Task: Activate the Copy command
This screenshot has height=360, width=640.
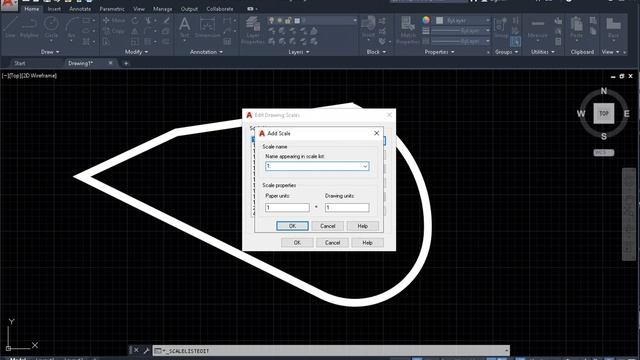Action: coord(114,31)
